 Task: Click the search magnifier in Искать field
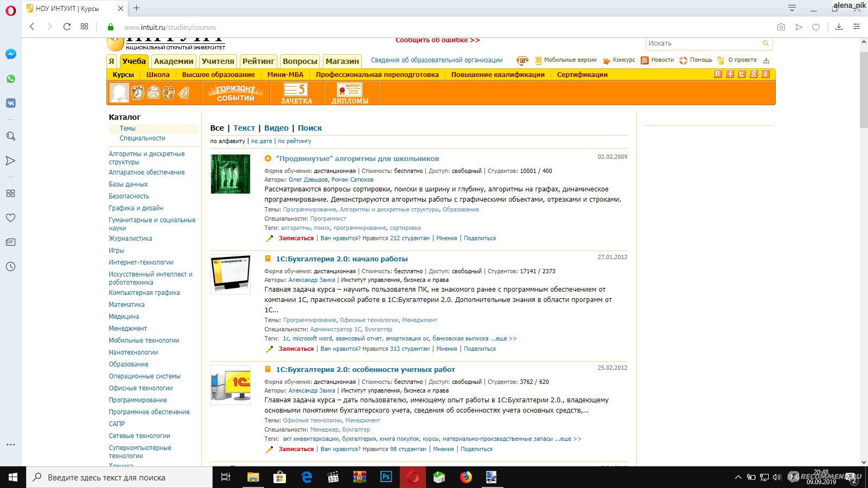click(x=765, y=43)
